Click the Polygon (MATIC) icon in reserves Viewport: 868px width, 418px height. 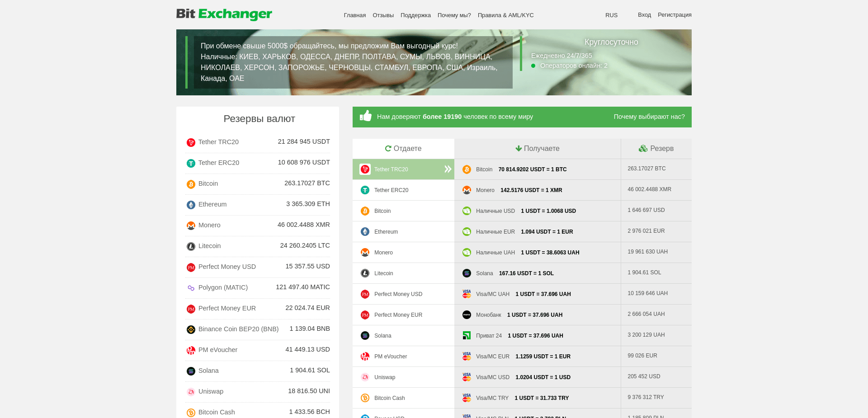[x=191, y=288]
